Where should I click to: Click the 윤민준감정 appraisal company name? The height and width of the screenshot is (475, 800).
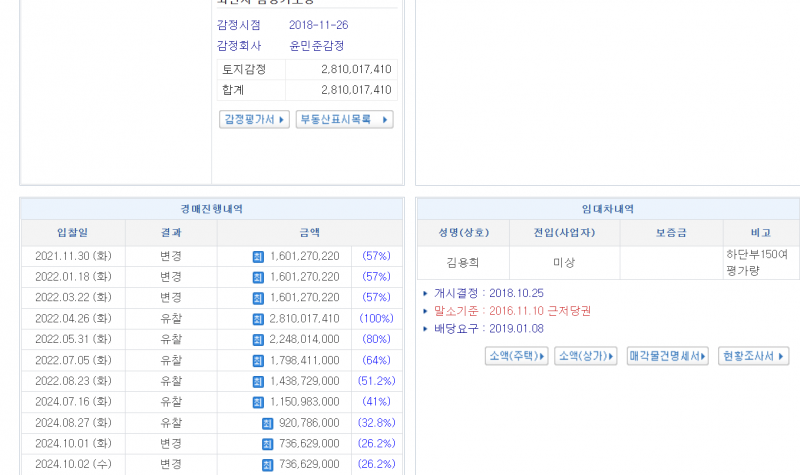pyautogui.click(x=317, y=46)
